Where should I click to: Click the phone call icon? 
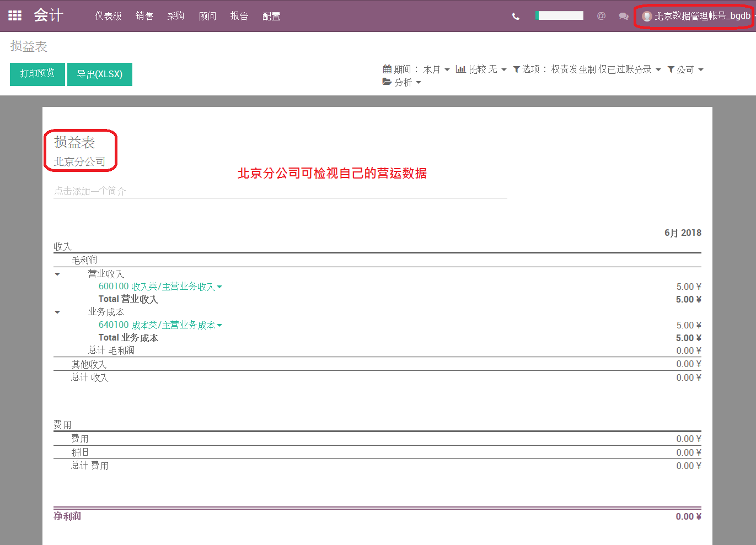[516, 17]
